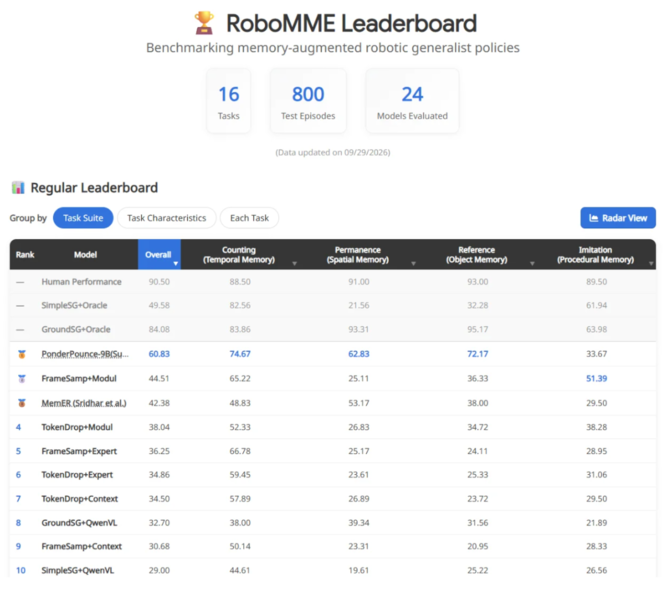
Task: Select the GroundSG+Oracle row name
Action: point(76,329)
